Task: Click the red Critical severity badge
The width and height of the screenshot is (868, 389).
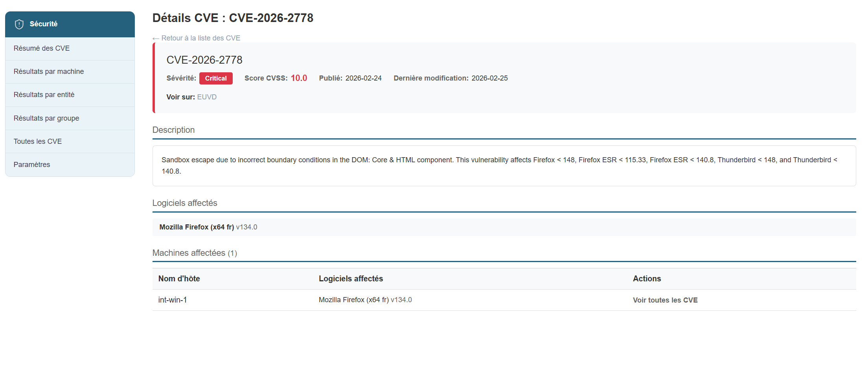Action: tap(216, 78)
